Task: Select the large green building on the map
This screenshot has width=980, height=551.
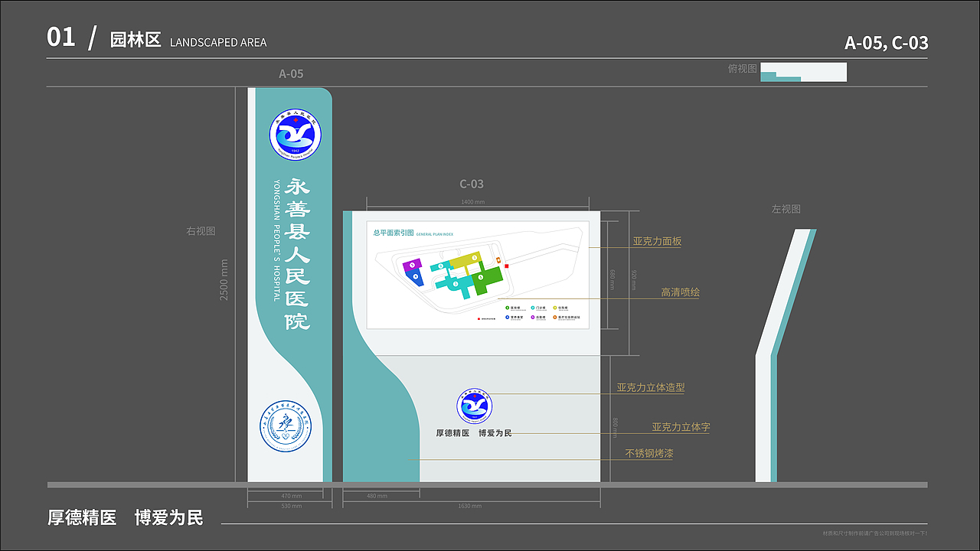Action: click(x=486, y=279)
